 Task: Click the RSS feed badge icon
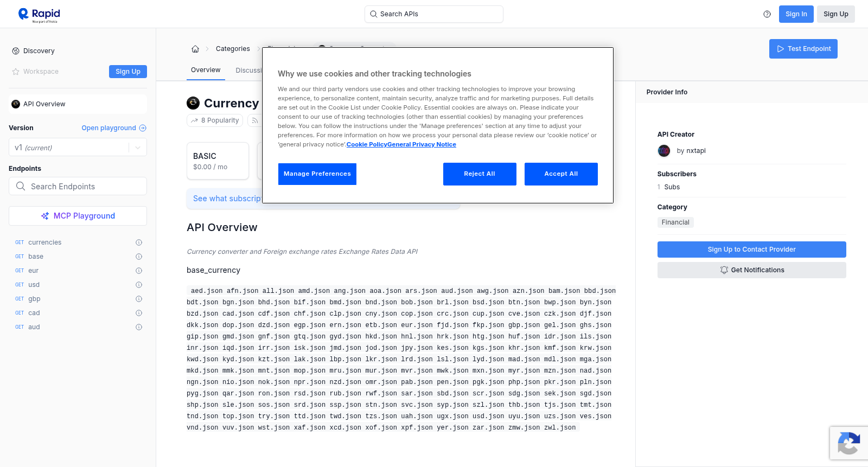[x=254, y=120]
